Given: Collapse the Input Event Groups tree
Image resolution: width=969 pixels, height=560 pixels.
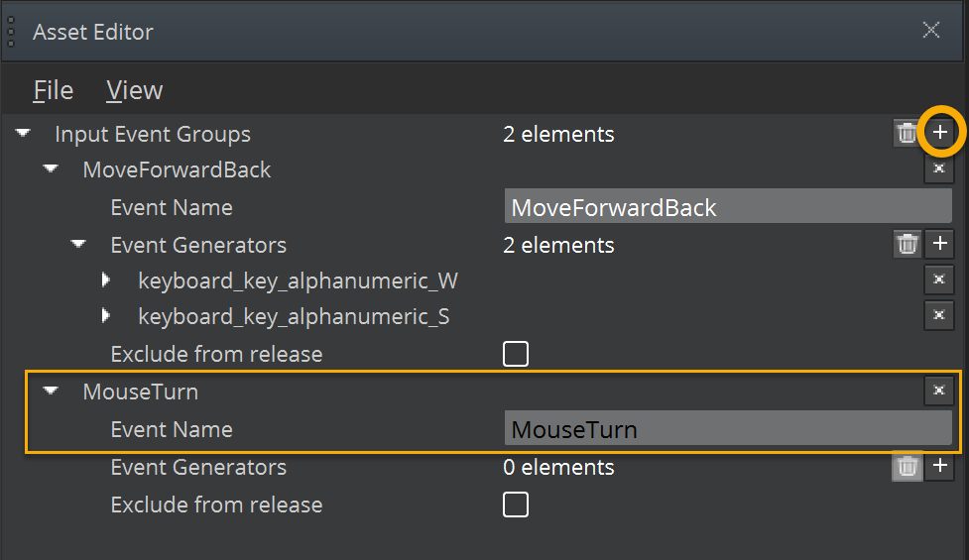Looking at the screenshot, I should (24, 133).
